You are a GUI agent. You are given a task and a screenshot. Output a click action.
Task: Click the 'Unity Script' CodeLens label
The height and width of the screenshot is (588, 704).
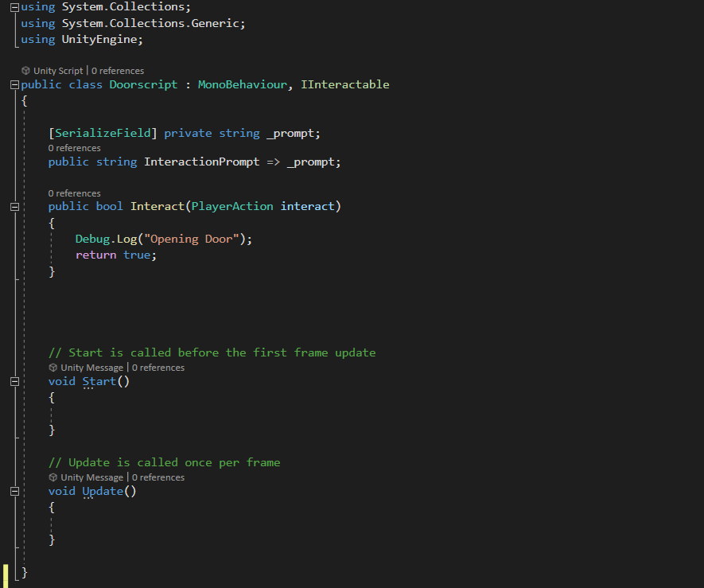click(x=58, y=71)
